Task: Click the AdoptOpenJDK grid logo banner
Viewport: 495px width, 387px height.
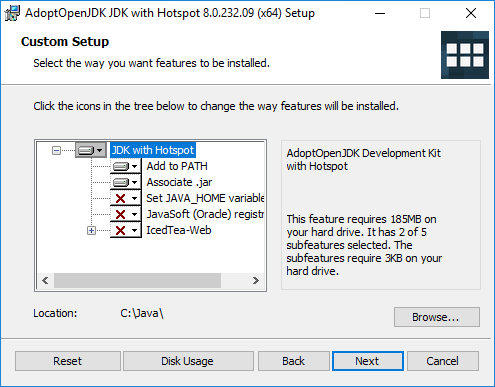Action: 465,55
